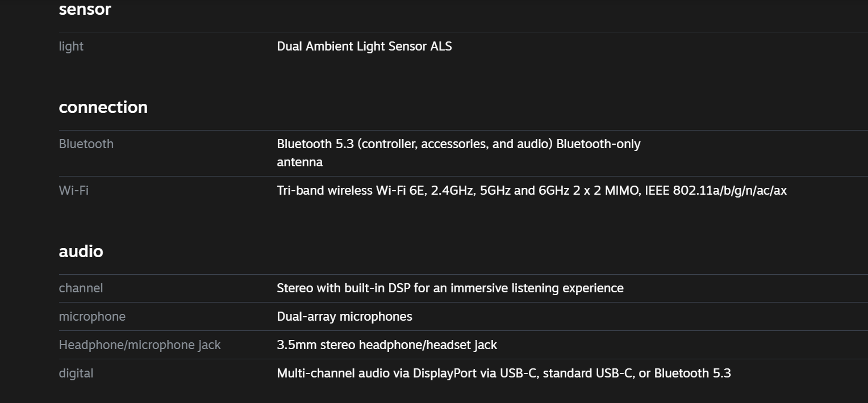Click the connection section heading

pyautogui.click(x=103, y=107)
